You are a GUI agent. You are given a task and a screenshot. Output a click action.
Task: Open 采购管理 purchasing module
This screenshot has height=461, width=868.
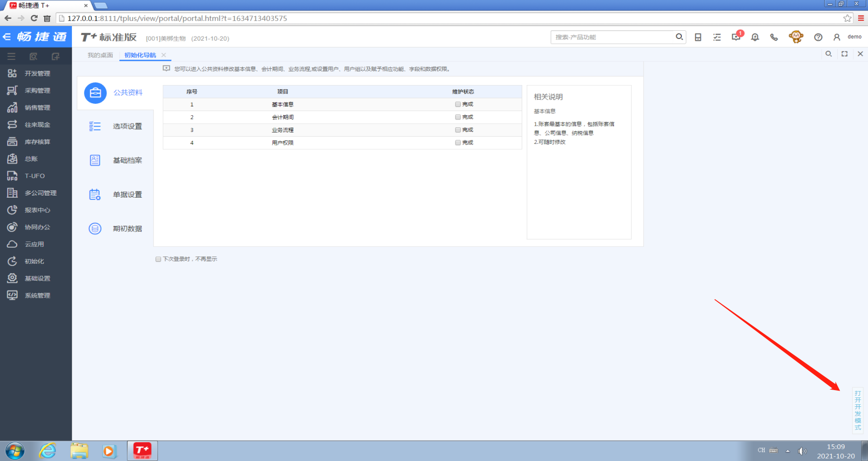click(x=36, y=91)
